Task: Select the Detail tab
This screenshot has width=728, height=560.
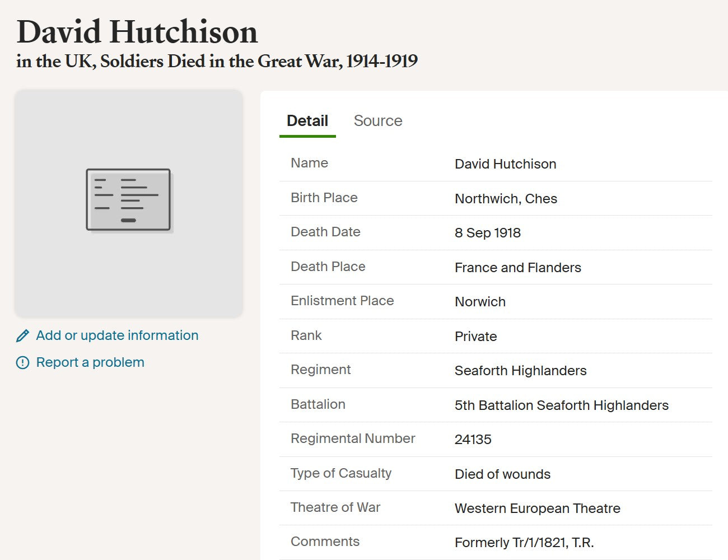Action: click(x=307, y=121)
